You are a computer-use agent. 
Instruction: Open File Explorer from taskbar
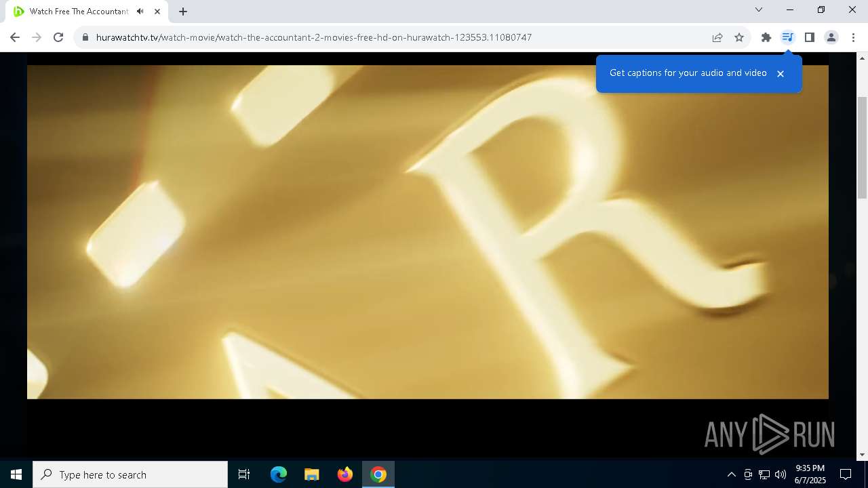[x=312, y=474]
